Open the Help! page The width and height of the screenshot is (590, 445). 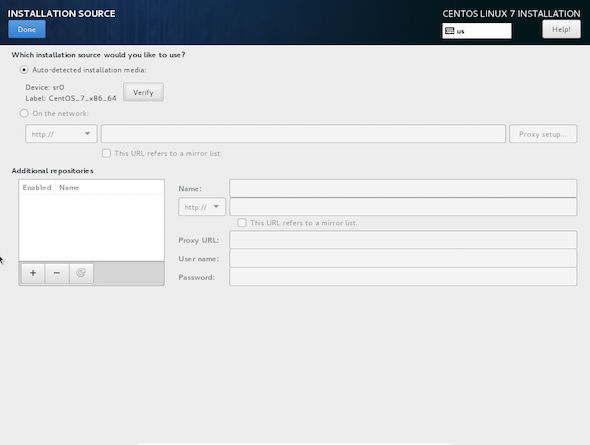(561, 29)
